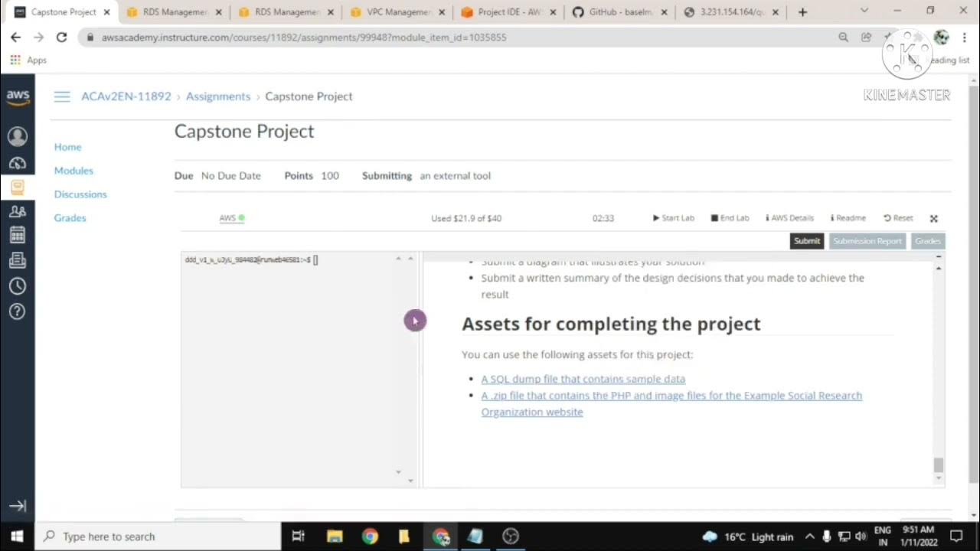
Task: Click the Windows taskbar search box
Action: click(x=158, y=536)
